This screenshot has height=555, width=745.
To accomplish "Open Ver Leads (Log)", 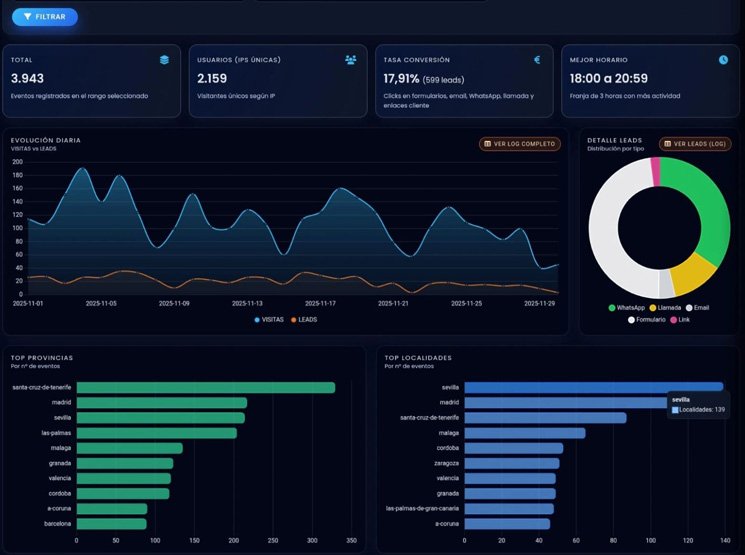I will (694, 144).
